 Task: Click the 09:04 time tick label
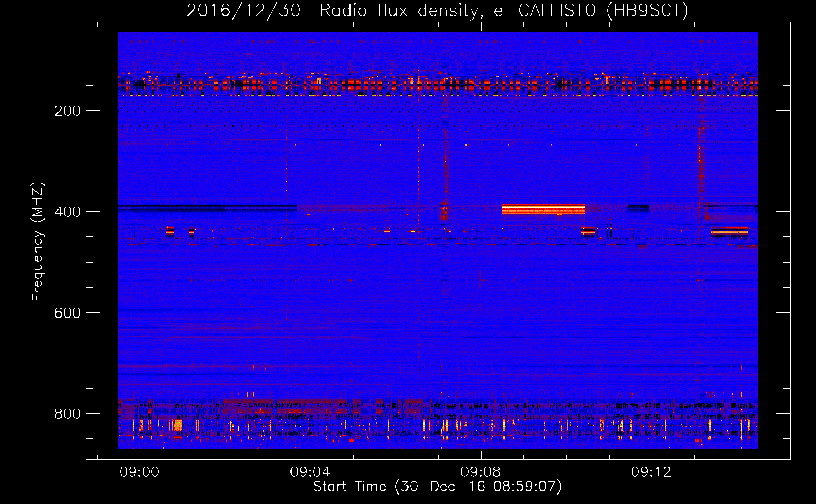point(310,472)
